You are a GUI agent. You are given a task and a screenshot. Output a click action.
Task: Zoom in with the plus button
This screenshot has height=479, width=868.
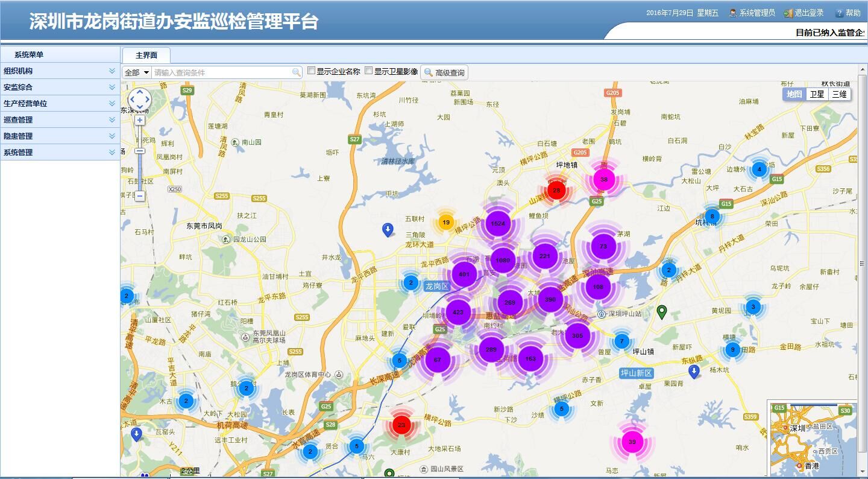[x=140, y=120]
